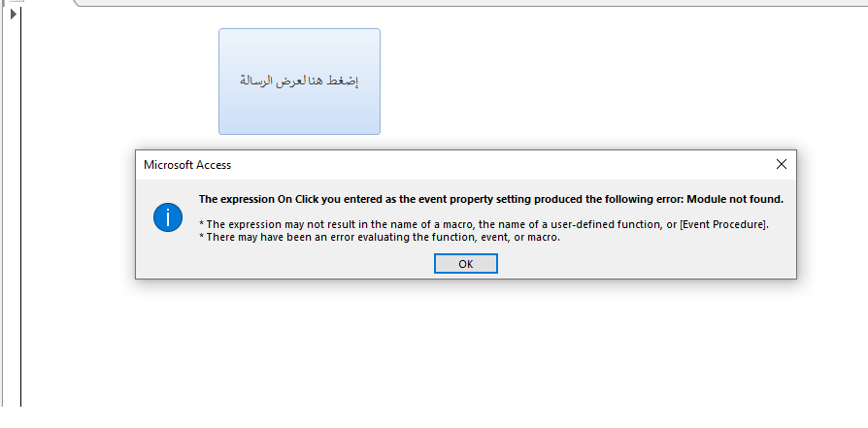Viewport: 868px width, 428px height.
Task: Click the words 'On Click' in the error
Action: tap(298, 199)
